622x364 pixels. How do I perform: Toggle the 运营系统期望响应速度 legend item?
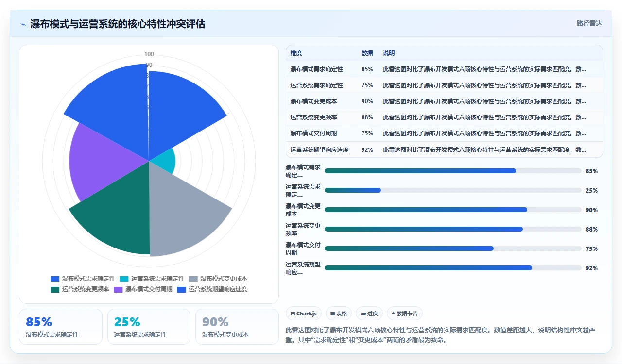(x=212, y=289)
